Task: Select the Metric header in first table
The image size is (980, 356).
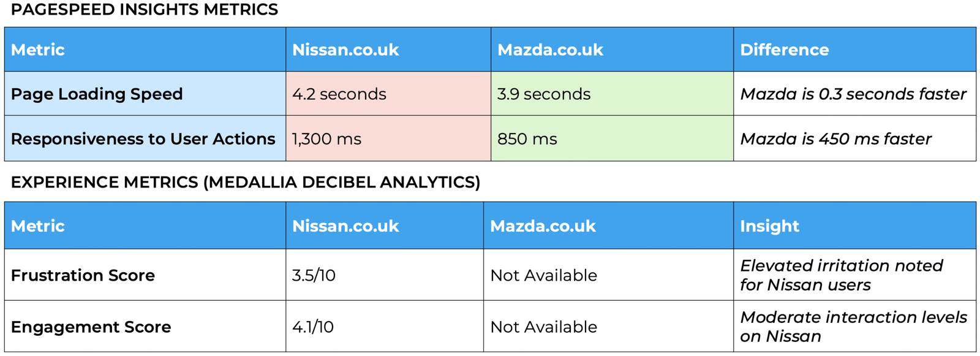Action: coord(38,50)
